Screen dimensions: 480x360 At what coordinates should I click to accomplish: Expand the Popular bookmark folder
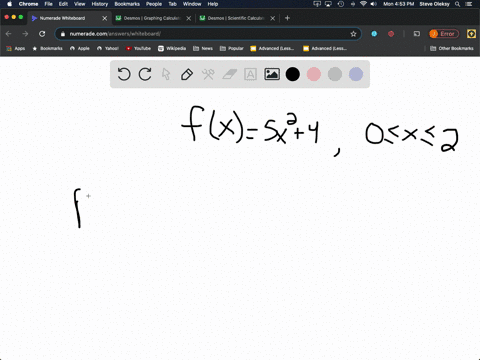coord(232,48)
